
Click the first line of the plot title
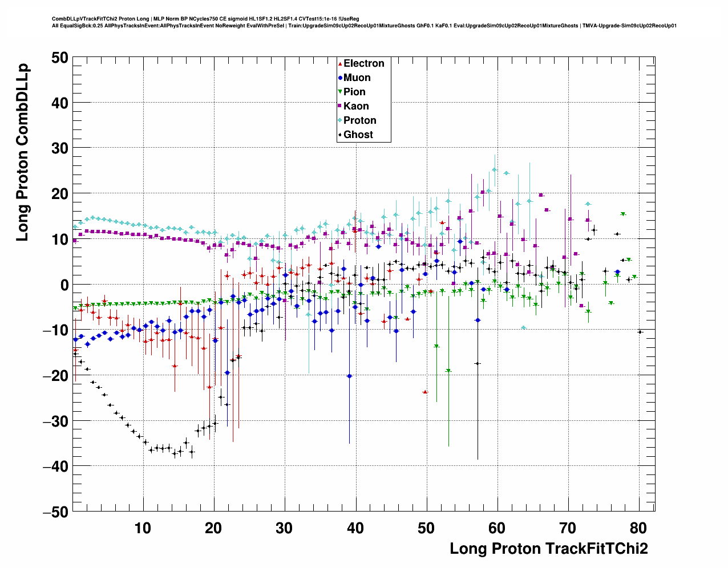[x=205, y=19]
